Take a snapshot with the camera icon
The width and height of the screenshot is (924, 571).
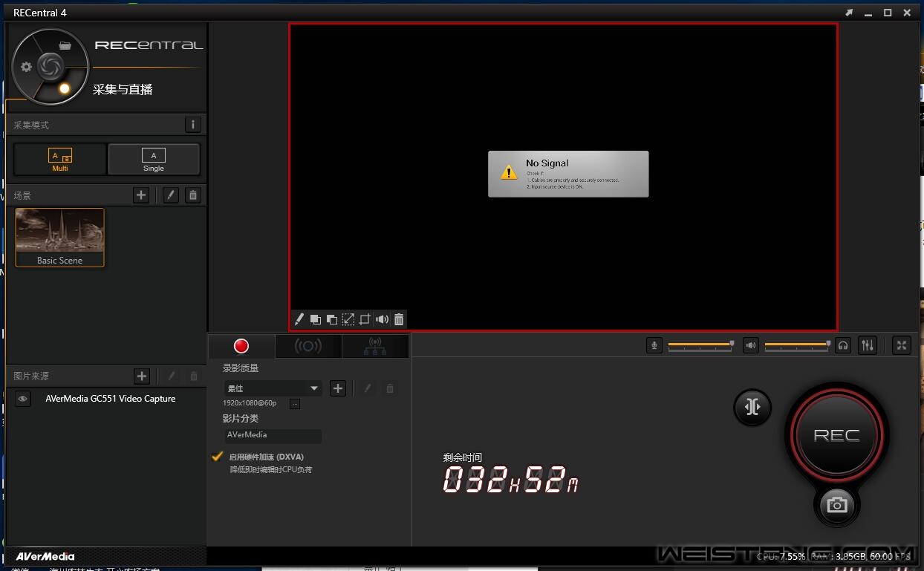[836, 505]
